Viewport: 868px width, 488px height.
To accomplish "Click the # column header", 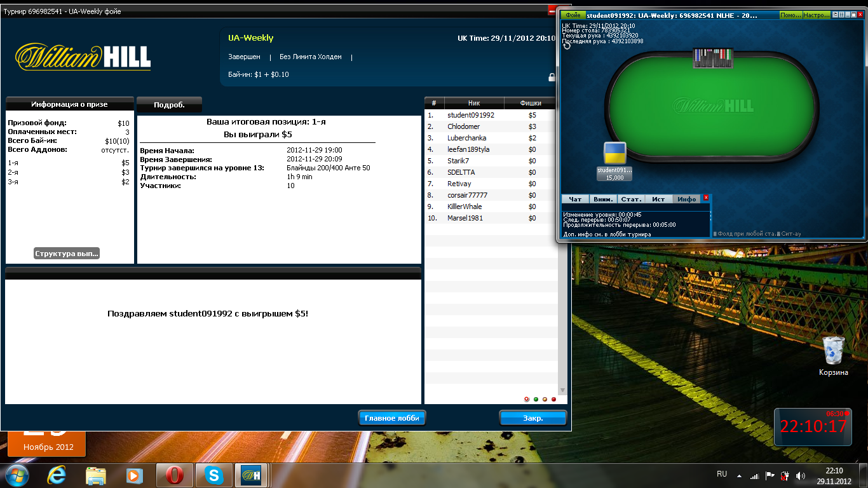I will click(434, 103).
